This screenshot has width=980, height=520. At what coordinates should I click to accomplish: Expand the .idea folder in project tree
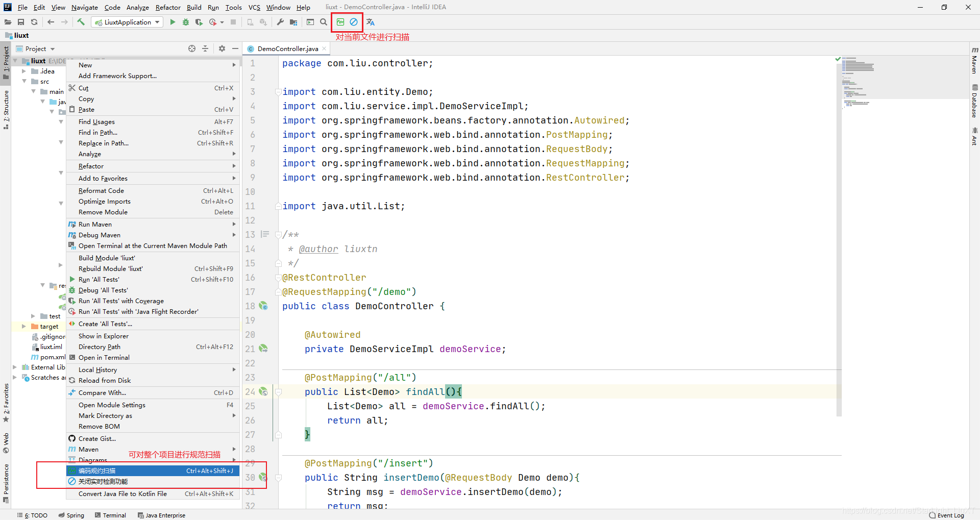[x=24, y=71]
